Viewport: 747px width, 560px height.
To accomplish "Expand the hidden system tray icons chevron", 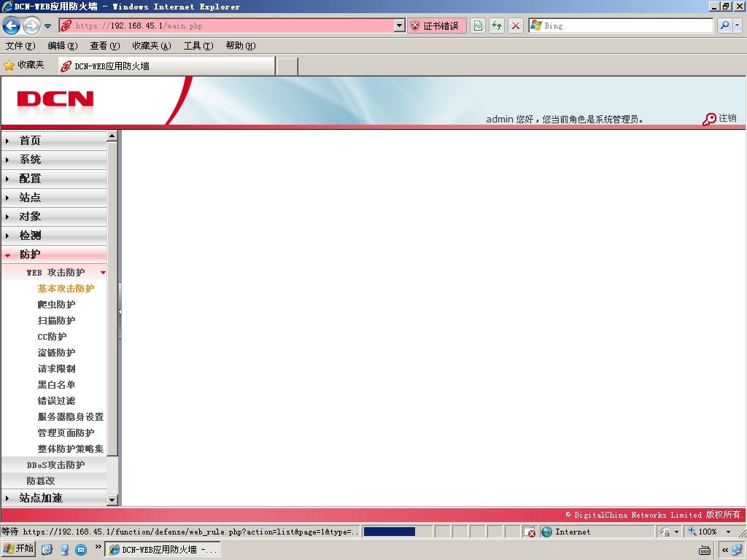I will point(725,550).
